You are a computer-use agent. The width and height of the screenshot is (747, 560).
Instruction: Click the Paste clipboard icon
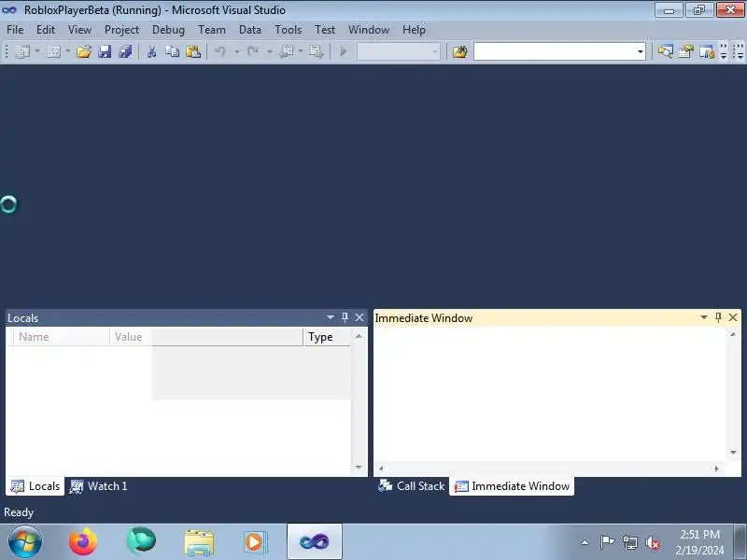point(193,51)
